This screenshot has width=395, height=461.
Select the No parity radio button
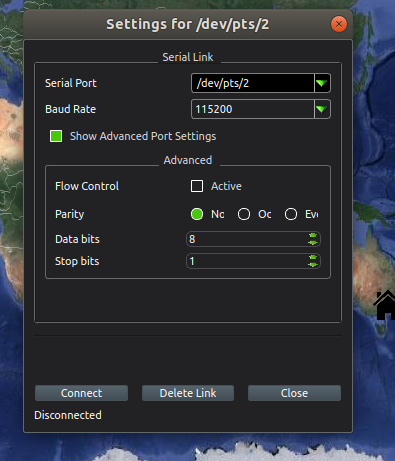(197, 214)
